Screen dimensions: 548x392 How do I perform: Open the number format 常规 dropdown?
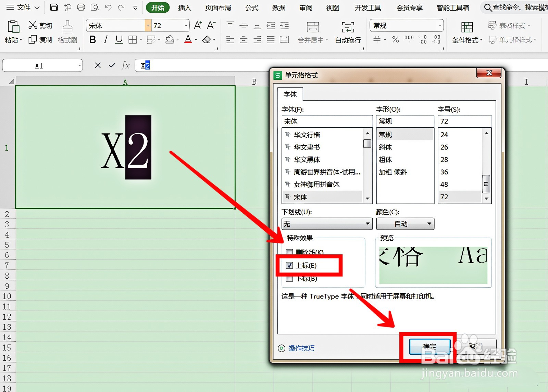point(440,25)
